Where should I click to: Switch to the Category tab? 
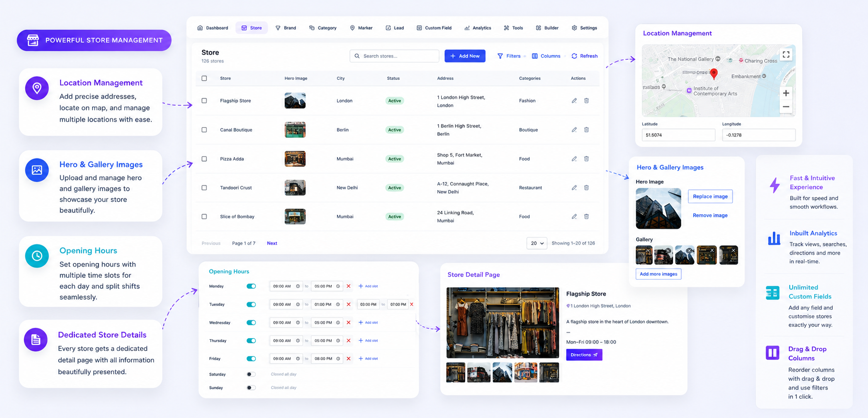[323, 28]
